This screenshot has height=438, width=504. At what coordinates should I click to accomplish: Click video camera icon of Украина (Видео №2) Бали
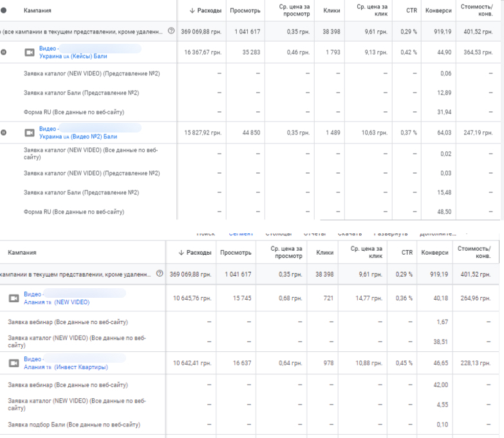30,132
